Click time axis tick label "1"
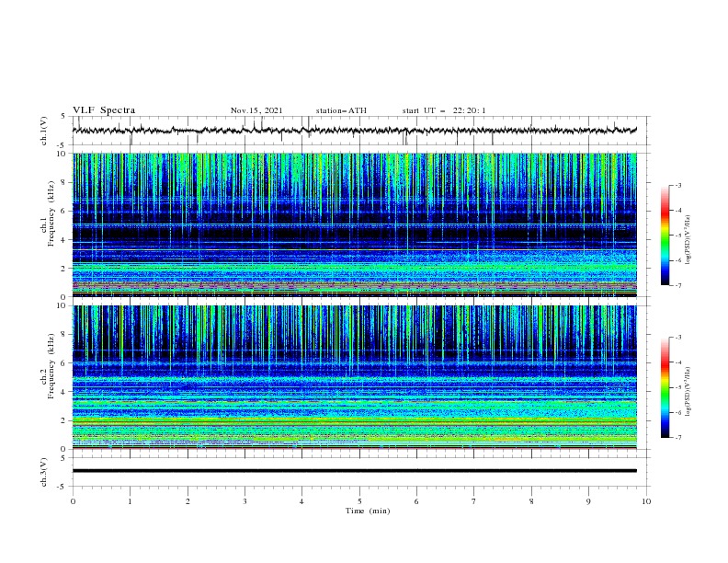The height and width of the screenshot is (563, 728). pyautogui.click(x=130, y=501)
